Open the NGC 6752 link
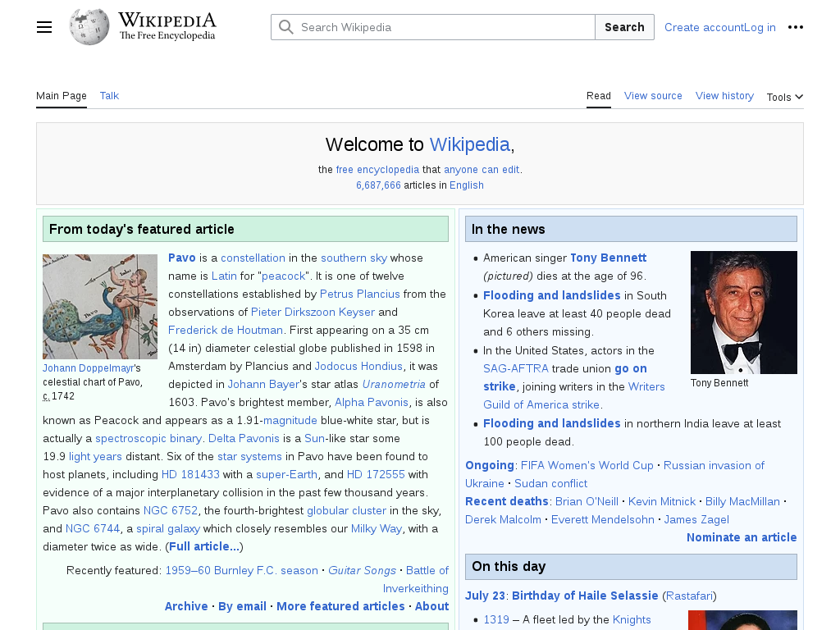 171,510
